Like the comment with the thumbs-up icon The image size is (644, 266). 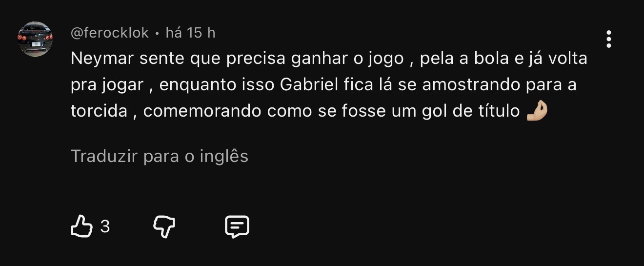81,227
